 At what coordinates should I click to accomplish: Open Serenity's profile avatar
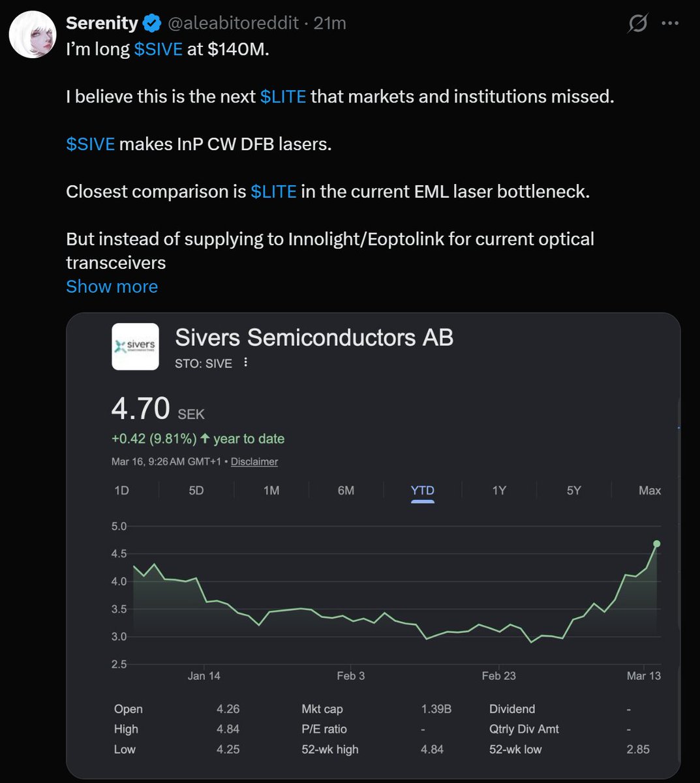[32, 35]
